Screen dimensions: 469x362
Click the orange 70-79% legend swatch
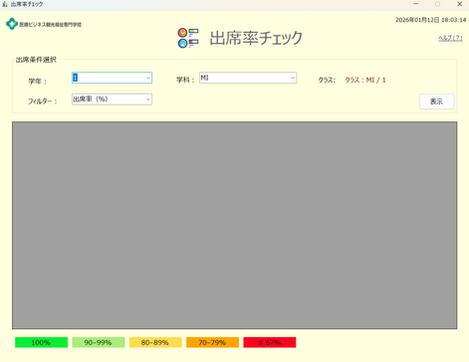point(212,342)
